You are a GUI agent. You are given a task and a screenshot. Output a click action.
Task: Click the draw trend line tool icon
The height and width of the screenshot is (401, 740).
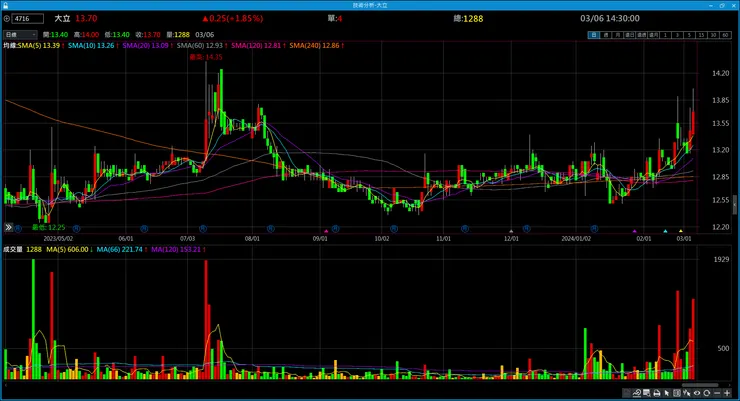pos(637,393)
